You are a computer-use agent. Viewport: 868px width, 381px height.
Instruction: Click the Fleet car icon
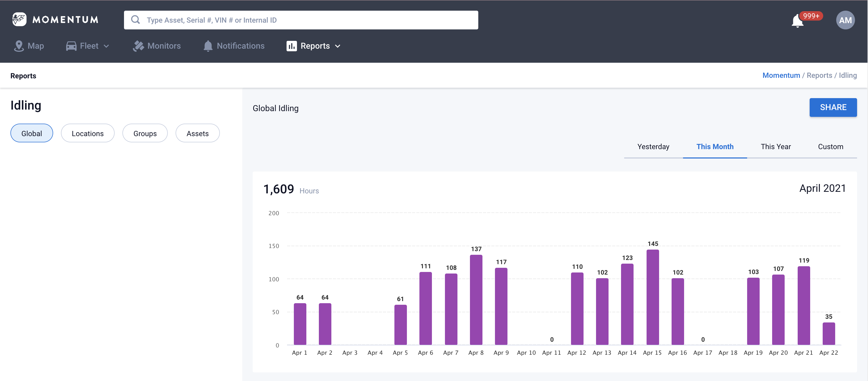[x=71, y=46]
